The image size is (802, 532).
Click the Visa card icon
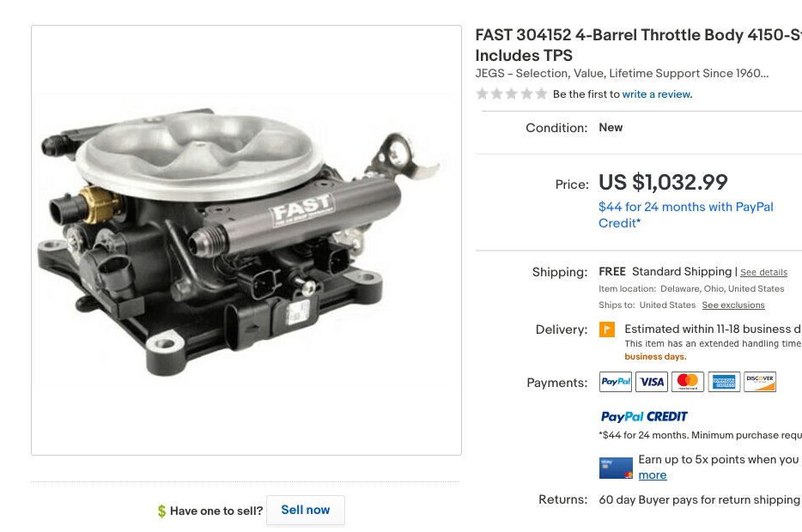[x=652, y=382]
